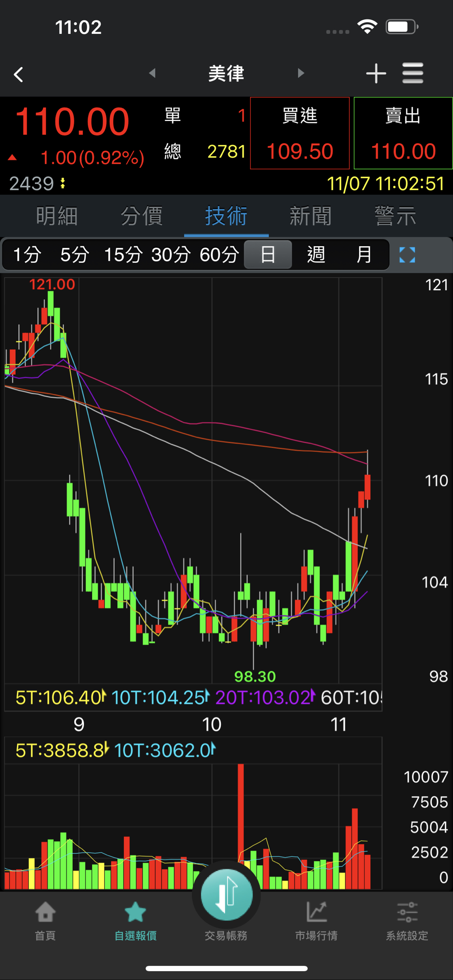
Task: Tap the back arrow icon
Action: (x=18, y=74)
